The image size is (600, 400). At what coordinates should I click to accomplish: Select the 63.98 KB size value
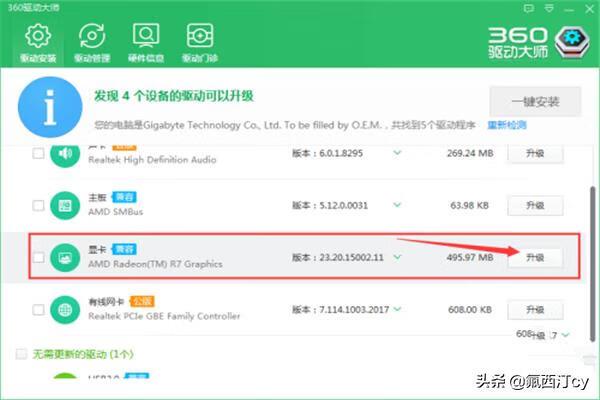tap(470, 206)
